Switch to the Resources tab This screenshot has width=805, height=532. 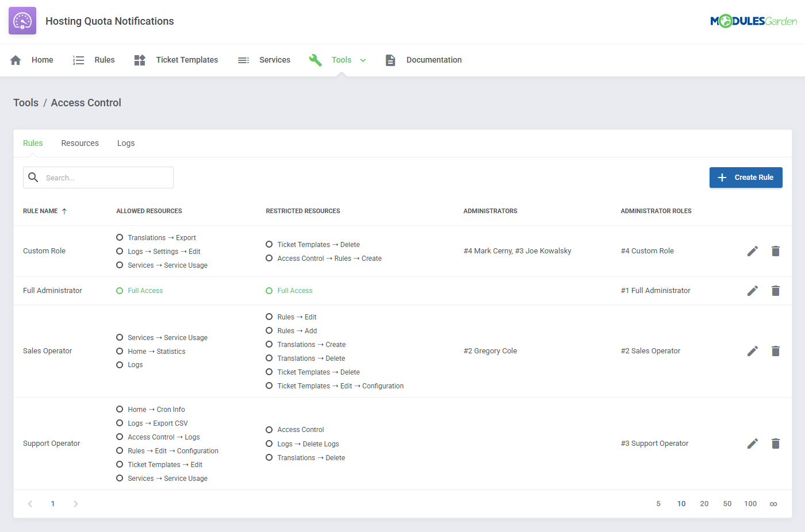click(80, 143)
